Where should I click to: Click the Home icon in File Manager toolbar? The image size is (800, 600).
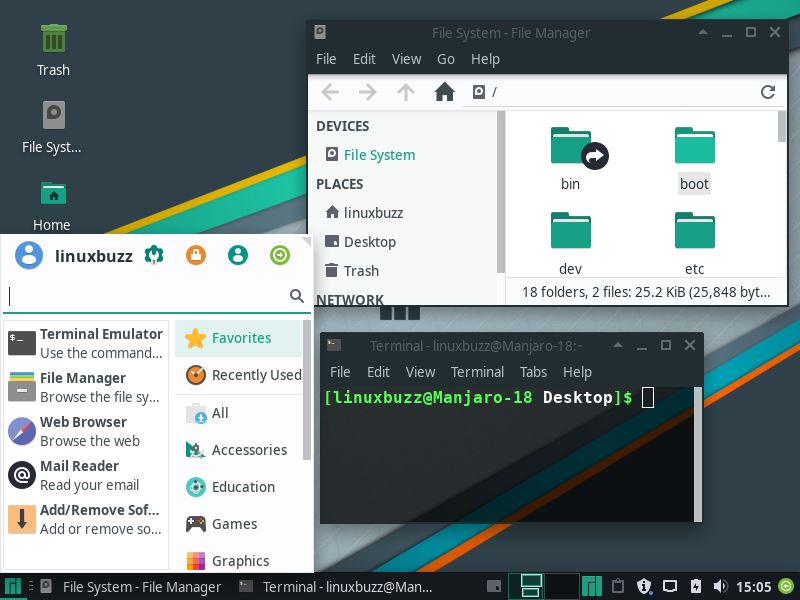coord(444,92)
